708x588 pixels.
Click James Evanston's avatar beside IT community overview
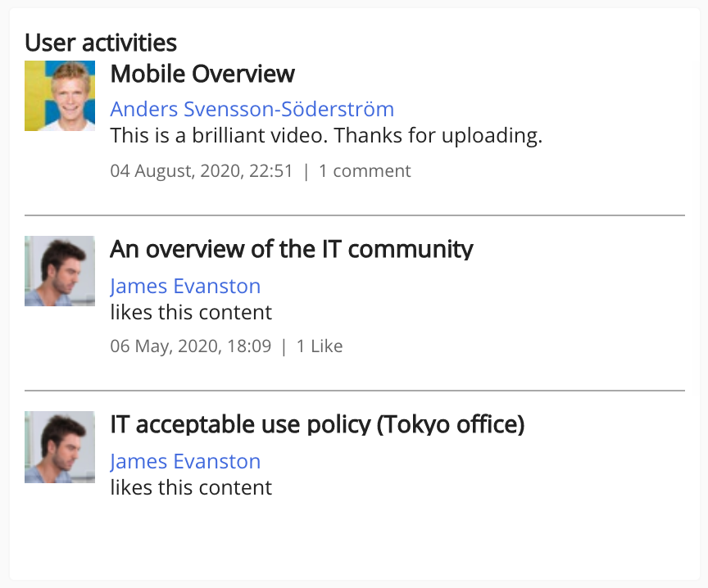pyautogui.click(x=60, y=271)
